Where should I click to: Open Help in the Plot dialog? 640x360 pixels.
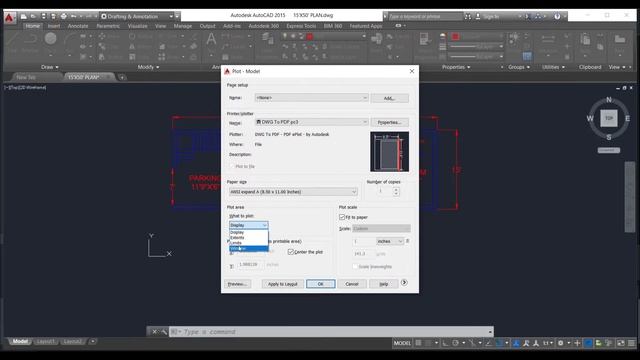(x=384, y=284)
